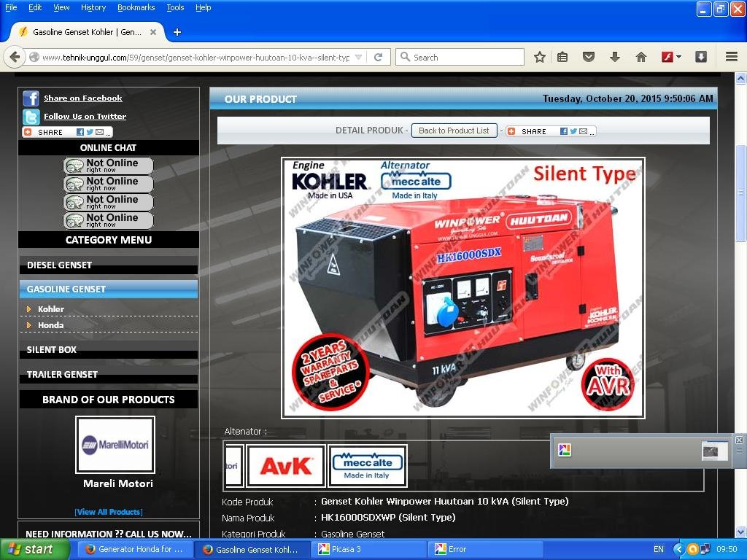Screen dimensions: 747x560
Task: Switch to the Picasa 3 taskbar window
Action: click(369, 550)
